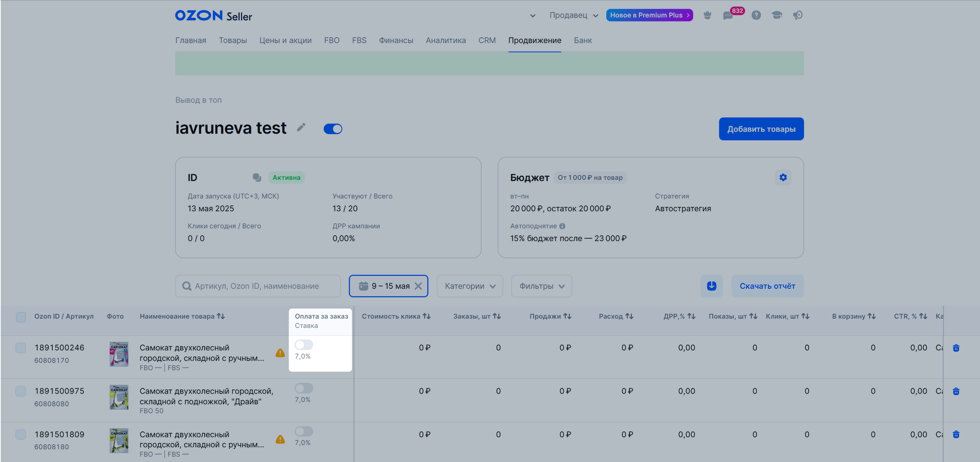Open the FBO tab

[x=332, y=40]
